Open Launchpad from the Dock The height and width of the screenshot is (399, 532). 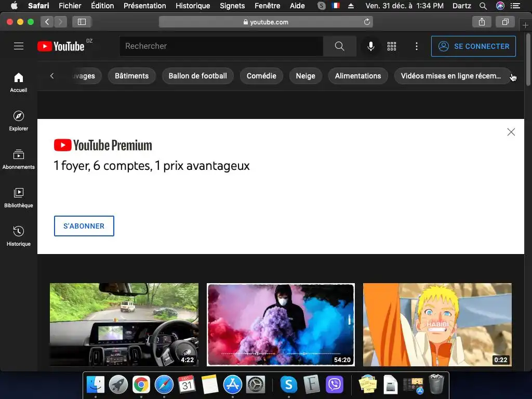[118, 384]
